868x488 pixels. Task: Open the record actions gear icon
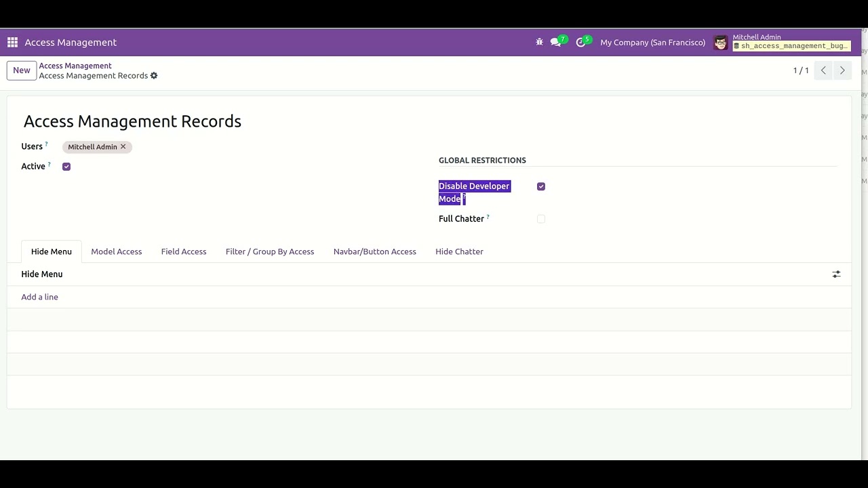(x=154, y=76)
